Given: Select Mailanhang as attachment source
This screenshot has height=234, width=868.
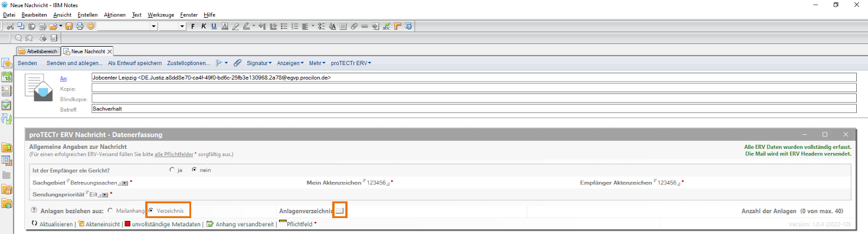Looking at the screenshot, I should (x=110, y=210).
